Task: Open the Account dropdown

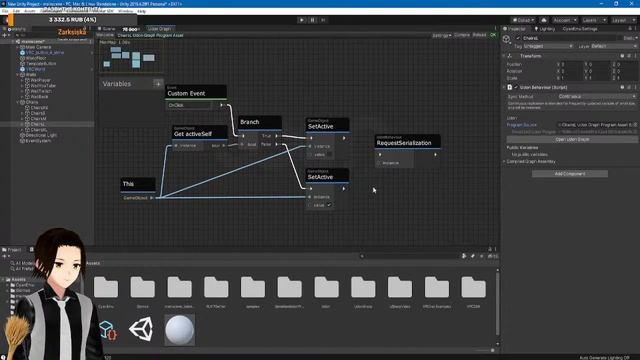Action: pyautogui.click(x=564, y=20)
